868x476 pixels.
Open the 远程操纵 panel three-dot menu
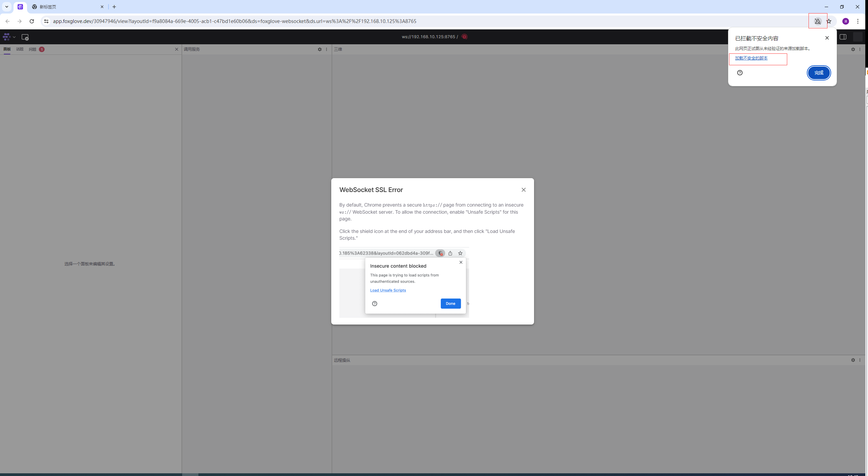coord(860,360)
